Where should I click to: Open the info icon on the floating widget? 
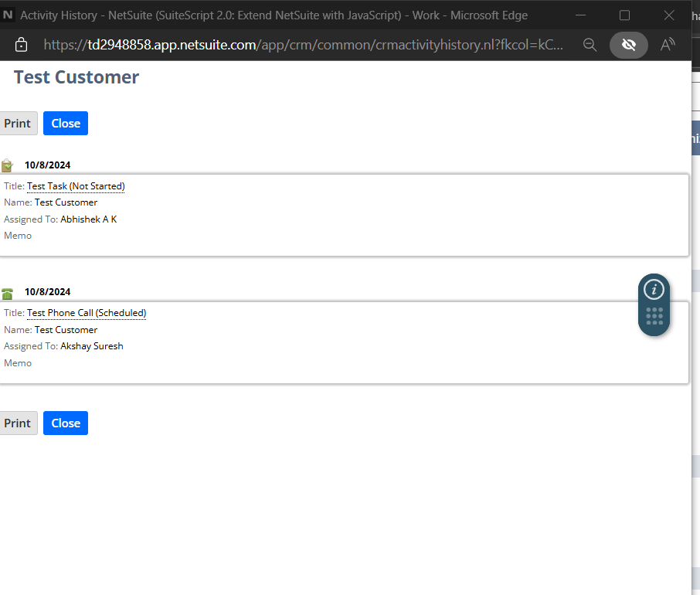(x=654, y=290)
